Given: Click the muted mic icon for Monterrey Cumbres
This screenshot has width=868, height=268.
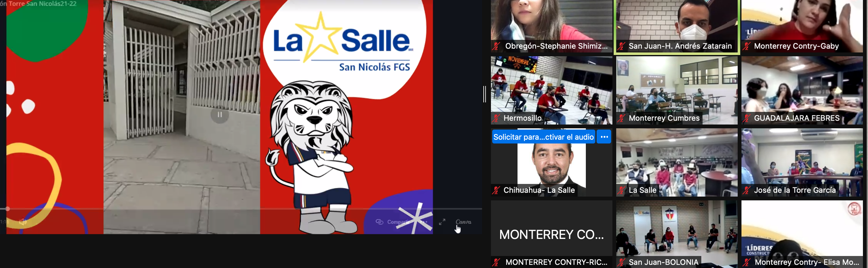Looking at the screenshot, I should (621, 118).
